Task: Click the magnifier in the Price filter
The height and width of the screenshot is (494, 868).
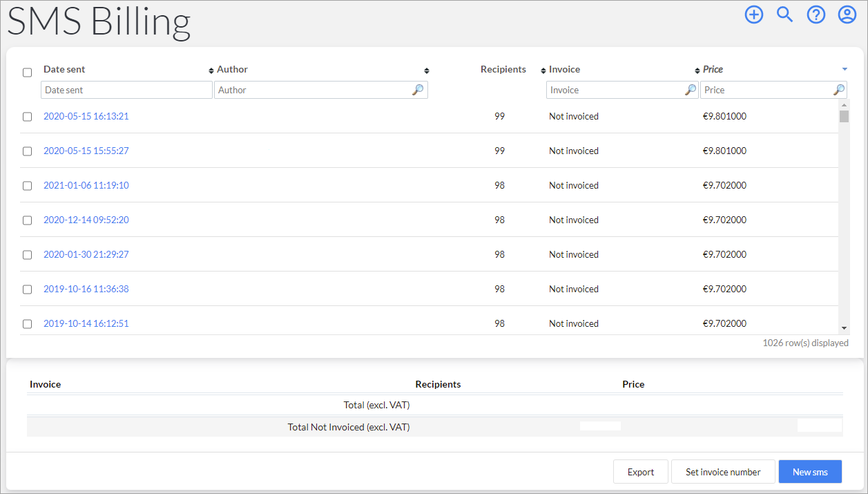Action: pyautogui.click(x=839, y=90)
